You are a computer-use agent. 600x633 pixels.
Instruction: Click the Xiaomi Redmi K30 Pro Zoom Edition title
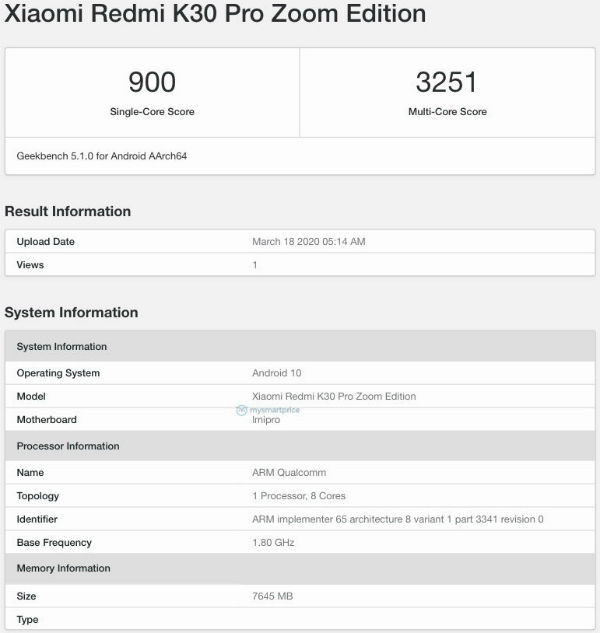pos(201,16)
